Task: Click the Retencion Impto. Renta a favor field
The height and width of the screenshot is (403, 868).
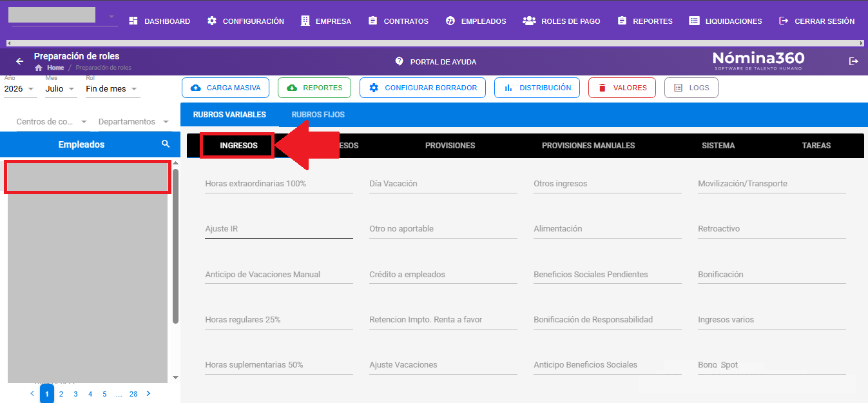Action: pos(443,319)
